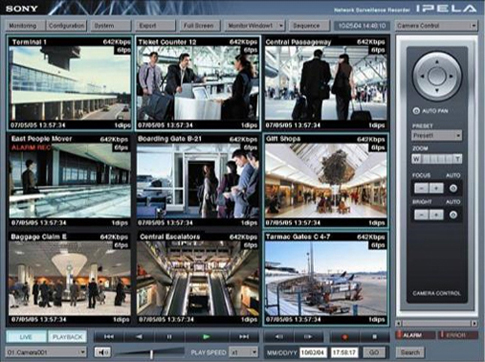Screen dimensions: 485x362
Task: Select the Central Escalators camera feed
Action: (198, 278)
